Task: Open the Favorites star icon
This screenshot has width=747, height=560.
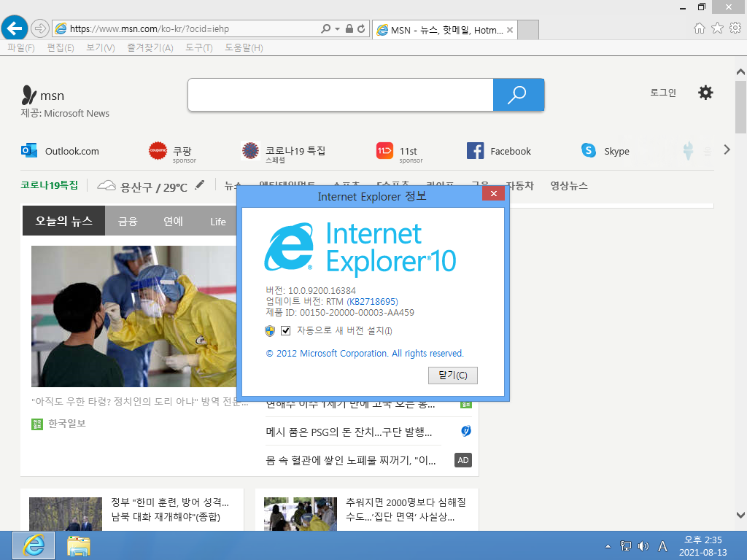Action: pyautogui.click(x=718, y=28)
